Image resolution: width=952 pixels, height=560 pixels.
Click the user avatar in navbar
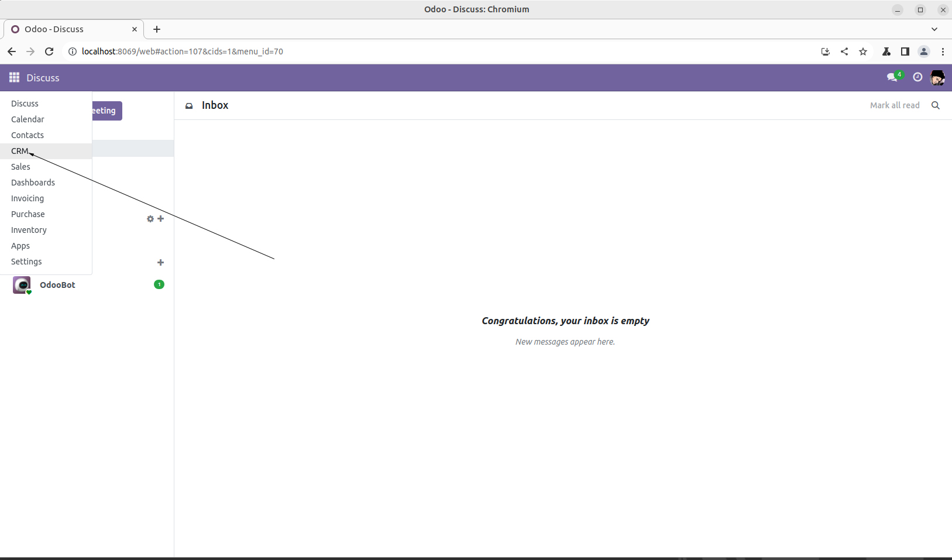pyautogui.click(x=937, y=77)
